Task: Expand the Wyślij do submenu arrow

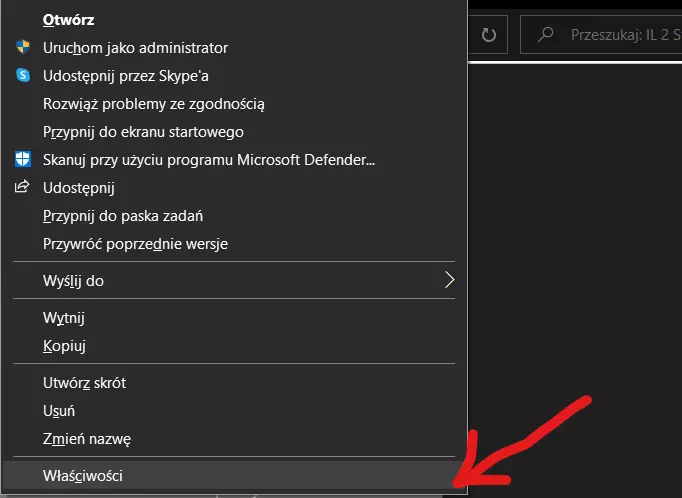Action: click(x=449, y=280)
